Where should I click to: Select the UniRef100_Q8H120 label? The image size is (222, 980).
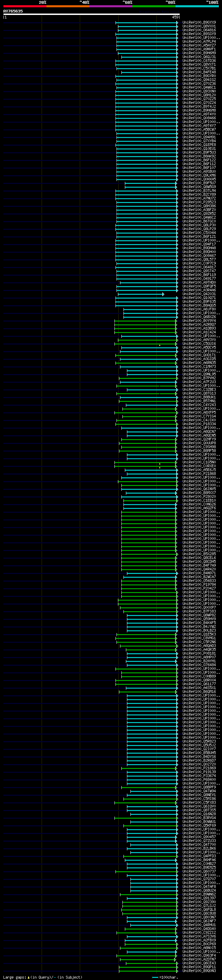[199, 95]
